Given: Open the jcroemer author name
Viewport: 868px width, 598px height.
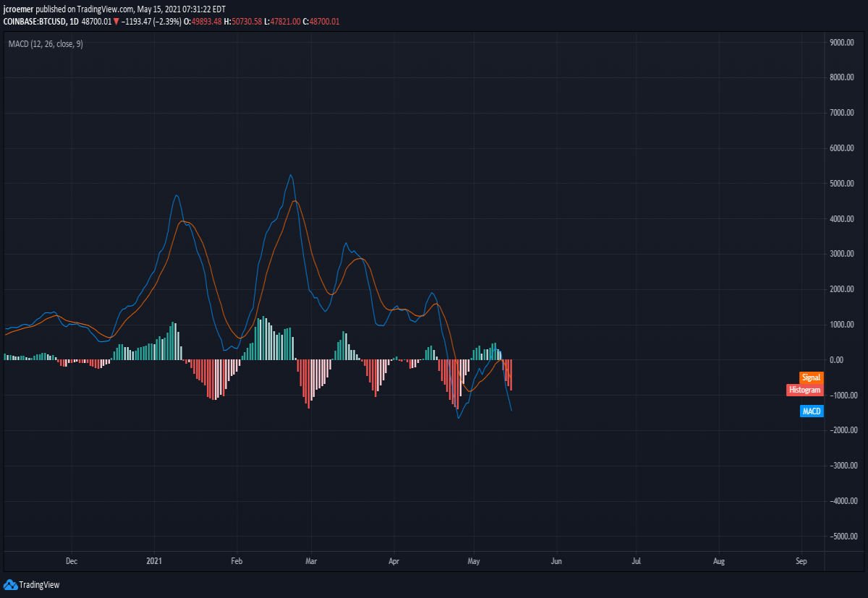Looking at the screenshot, I should tap(18, 8).
